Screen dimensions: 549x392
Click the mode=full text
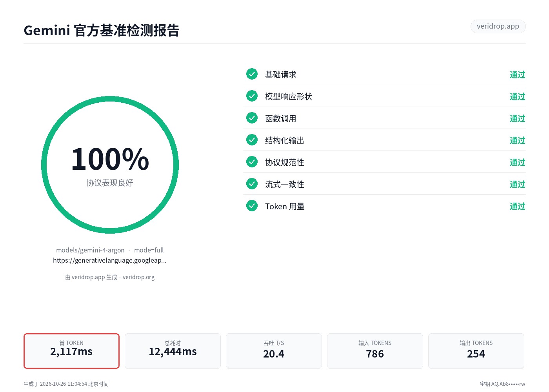149,250
